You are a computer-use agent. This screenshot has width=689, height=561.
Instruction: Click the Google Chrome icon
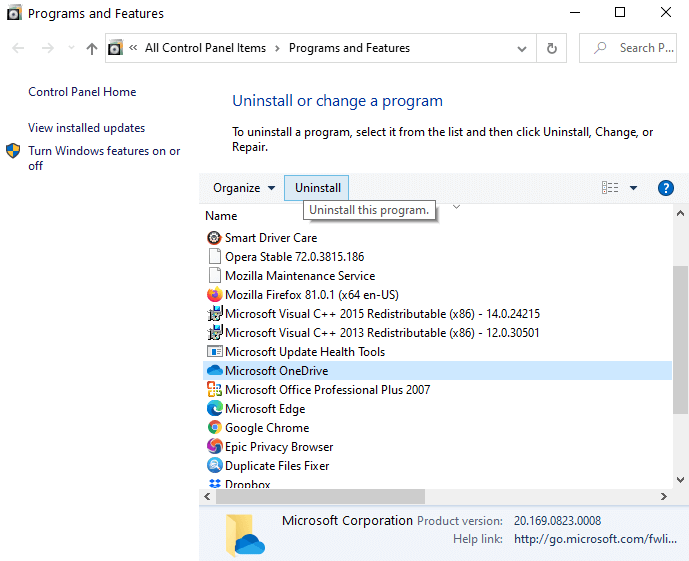pyautogui.click(x=214, y=427)
